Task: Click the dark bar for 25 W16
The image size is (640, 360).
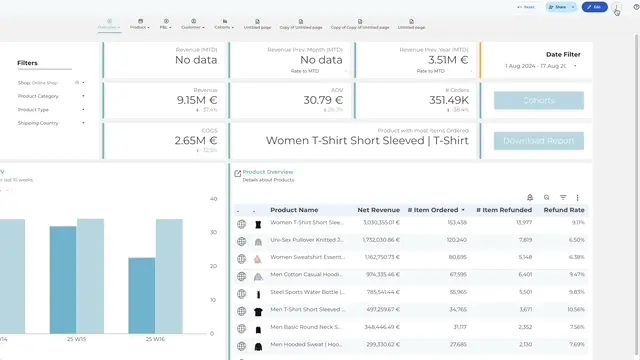Action: point(142,296)
